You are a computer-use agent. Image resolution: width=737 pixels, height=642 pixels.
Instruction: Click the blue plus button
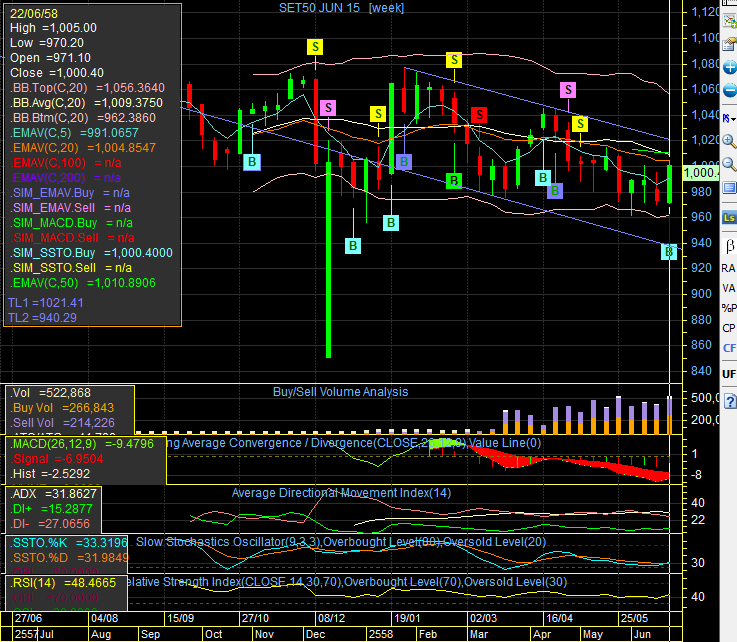[730, 67]
